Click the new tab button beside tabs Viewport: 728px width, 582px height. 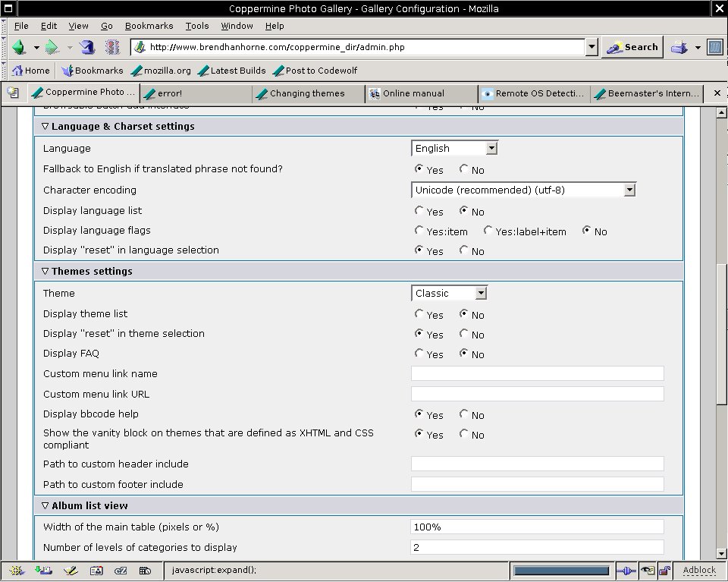13,93
